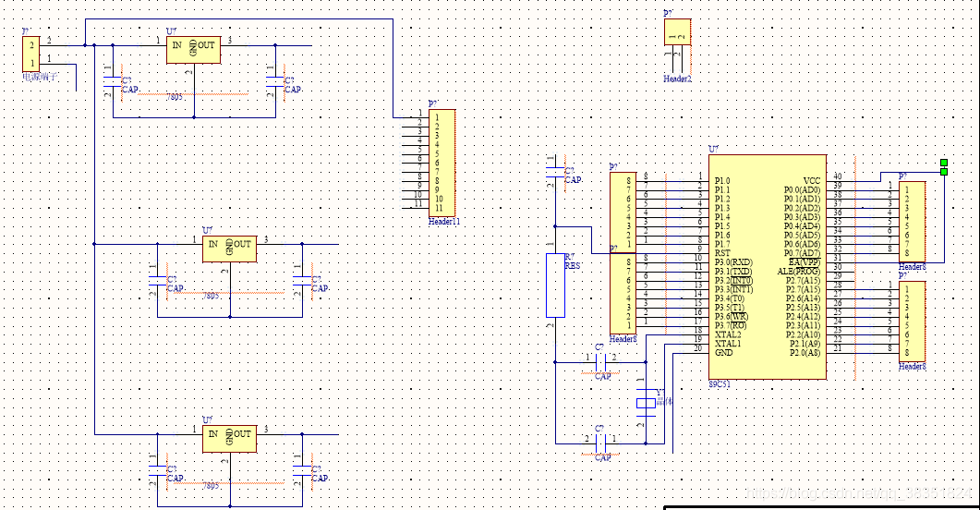Click the VCC pin label on 89C51
Screen dimensions: 980x510
pos(811,181)
